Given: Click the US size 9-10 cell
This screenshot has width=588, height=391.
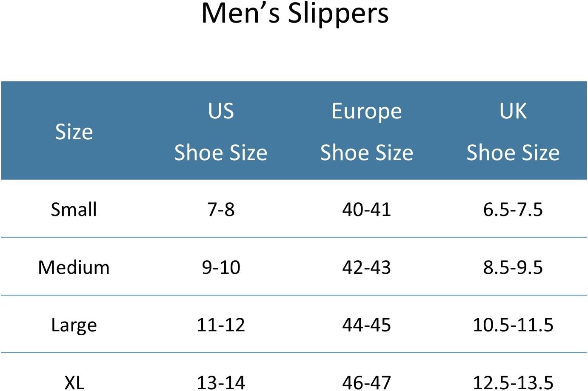Looking at the screenshot, I should click(x=221, y=267).
